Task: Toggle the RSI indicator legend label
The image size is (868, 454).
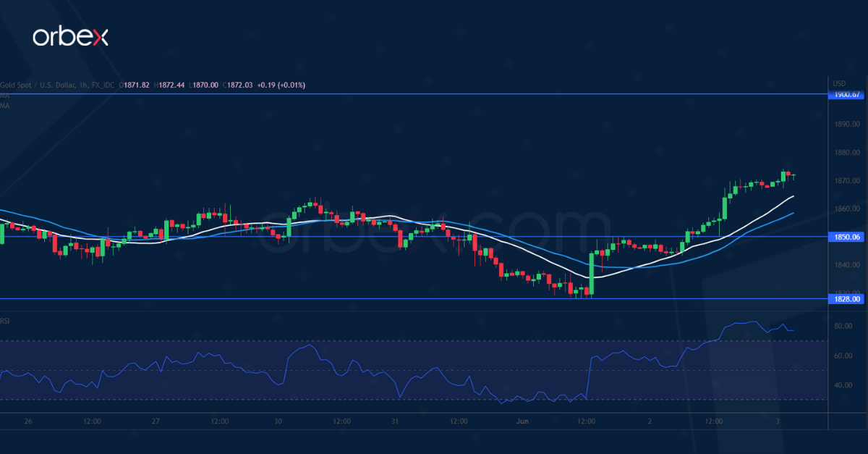Action: pos(6,319)
